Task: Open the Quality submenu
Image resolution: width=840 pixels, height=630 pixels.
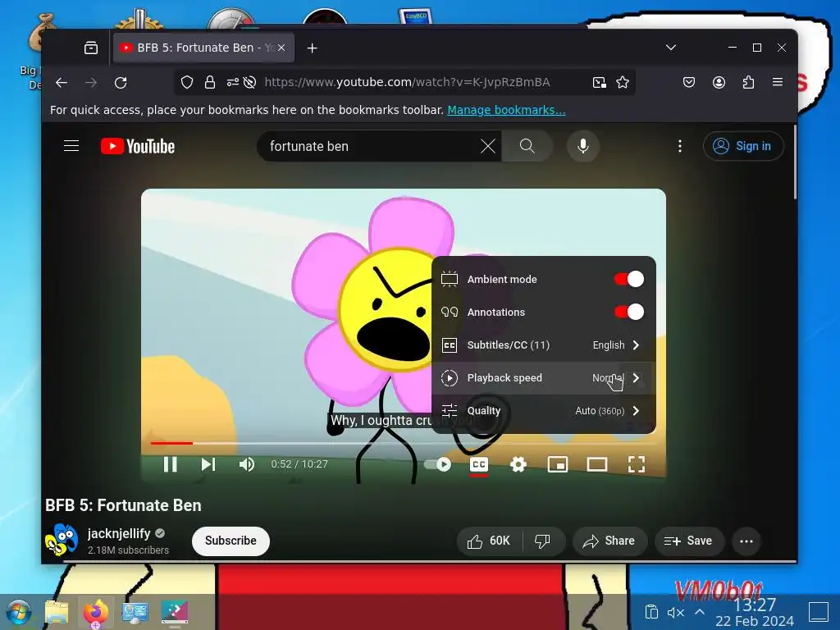Action: pos(543,411)
